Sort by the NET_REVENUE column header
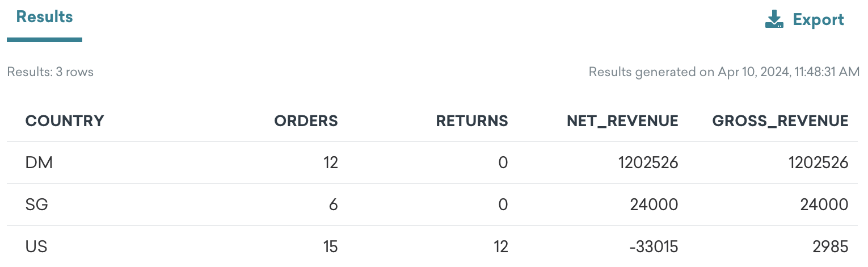868x267 pixels. [x=622, y=120]
